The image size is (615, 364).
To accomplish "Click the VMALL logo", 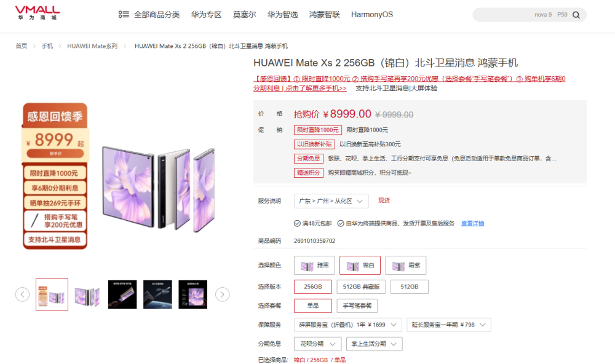I will pos(38,13).
